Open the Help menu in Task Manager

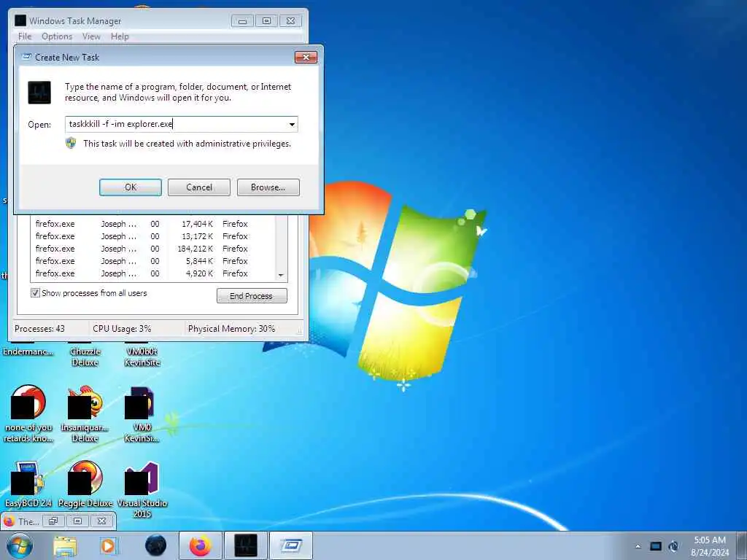coord(120,36)
